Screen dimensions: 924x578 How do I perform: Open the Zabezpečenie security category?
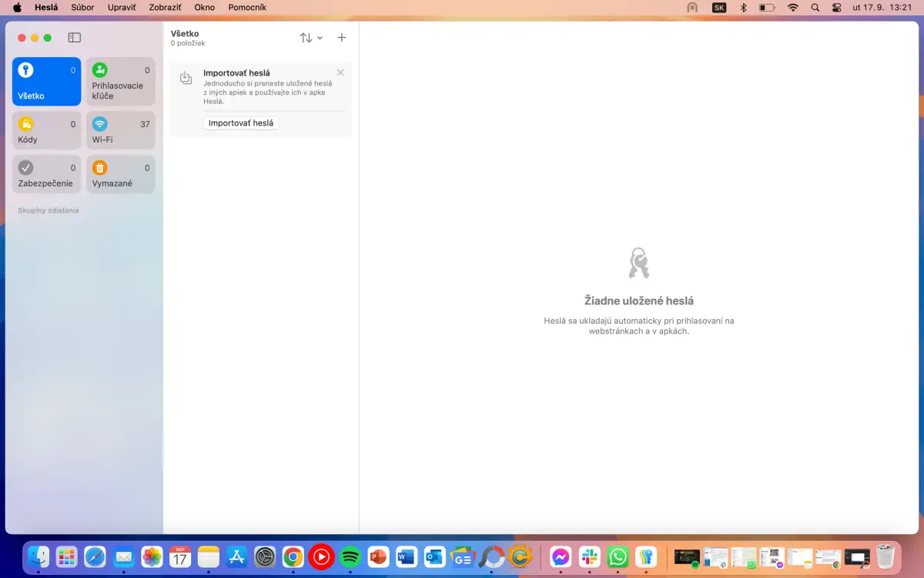tap(46, 175)
